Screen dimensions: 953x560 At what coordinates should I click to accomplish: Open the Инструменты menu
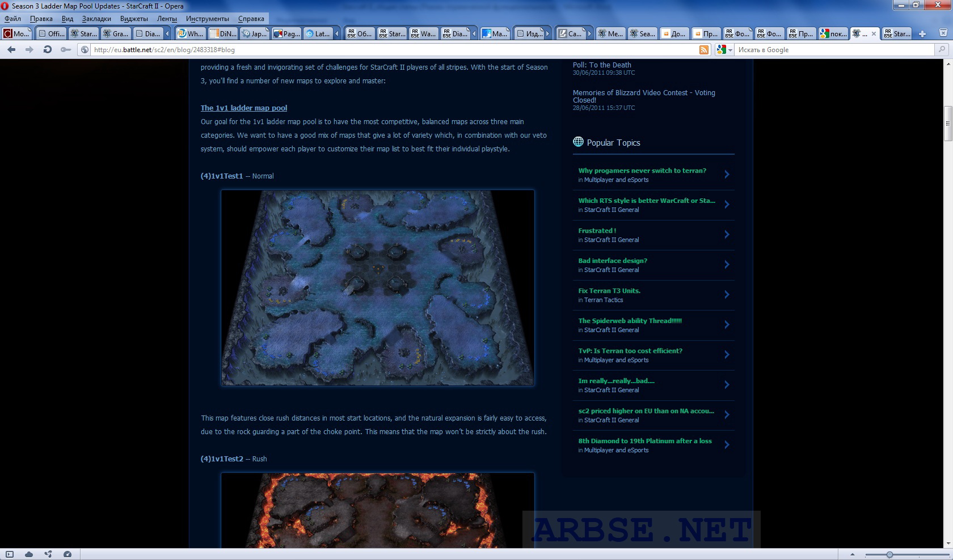[208, 19]
